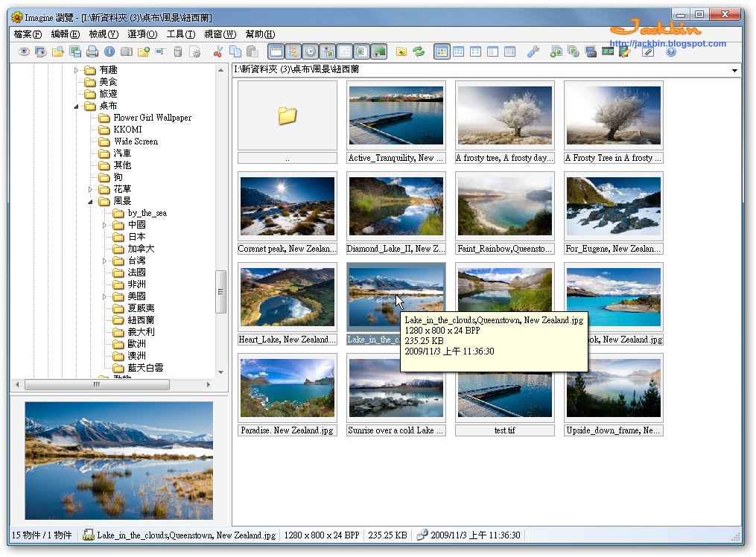Toggle the clock history panel button
The height and width of the screenshot is (557, 756).
[311, 51]
